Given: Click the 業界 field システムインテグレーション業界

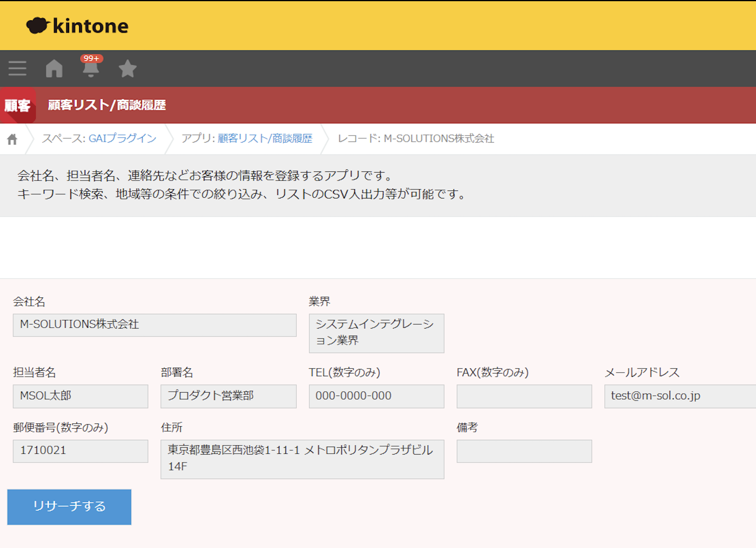Looking at the screenshot, I should (376, 333).
